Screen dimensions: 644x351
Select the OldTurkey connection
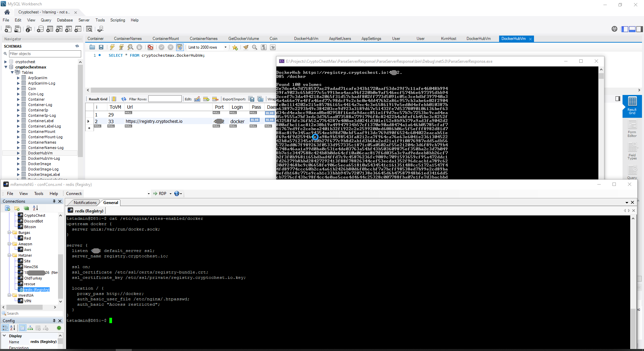pos(33,278)
